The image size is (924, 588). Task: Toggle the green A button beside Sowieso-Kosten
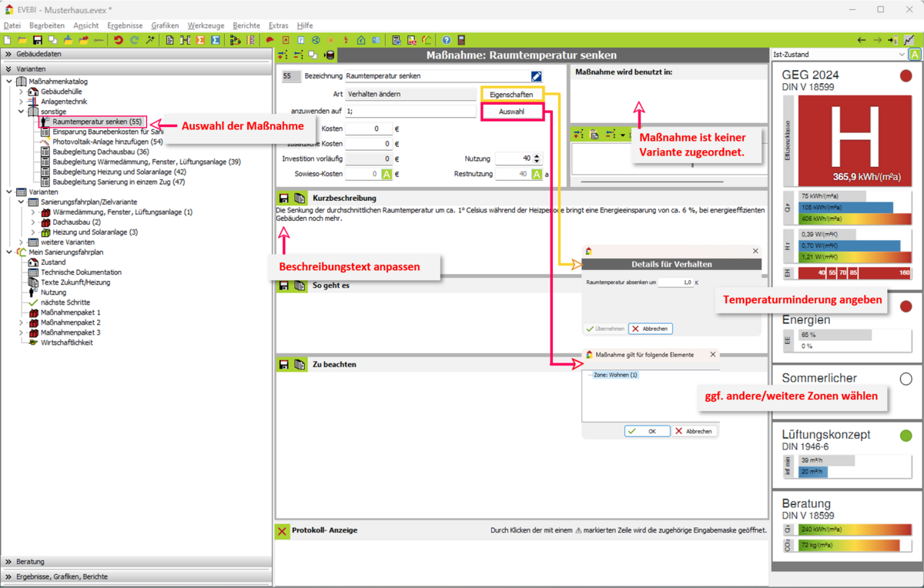point(387,175)
